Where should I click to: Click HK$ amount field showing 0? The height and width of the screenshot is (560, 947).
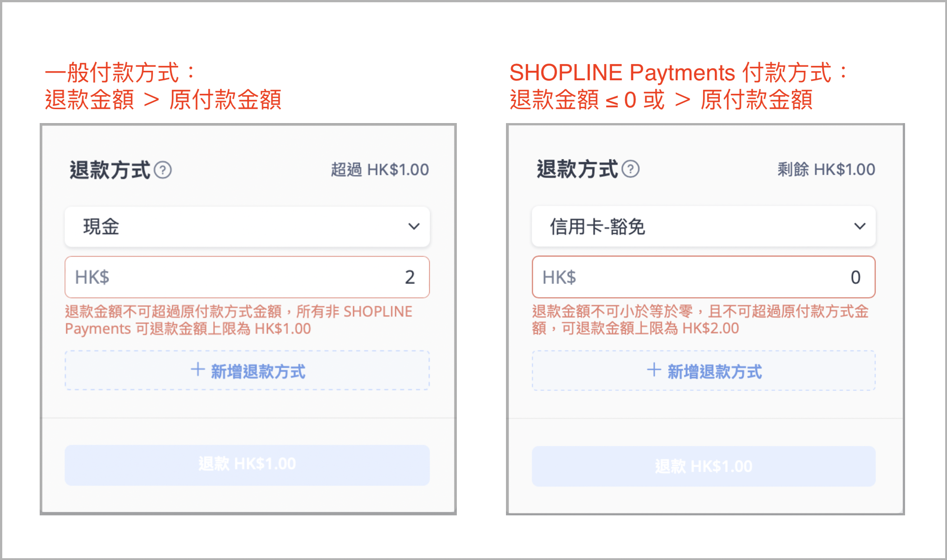point(703,277)
